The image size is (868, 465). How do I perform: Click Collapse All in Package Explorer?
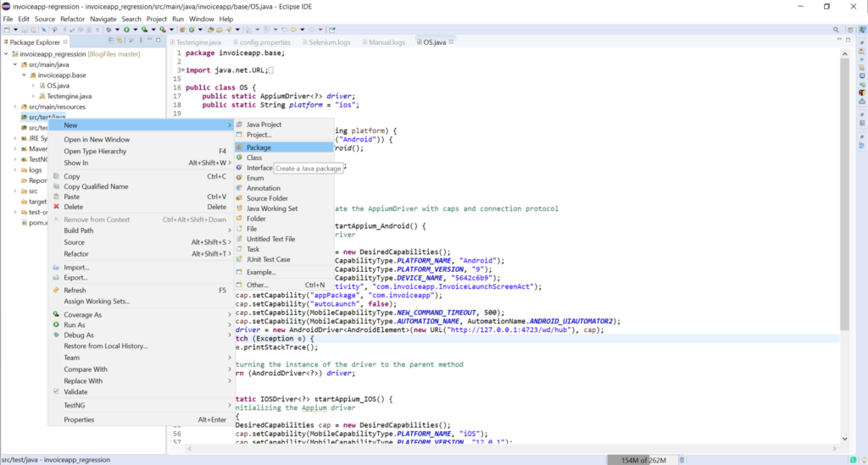(111, 41)
